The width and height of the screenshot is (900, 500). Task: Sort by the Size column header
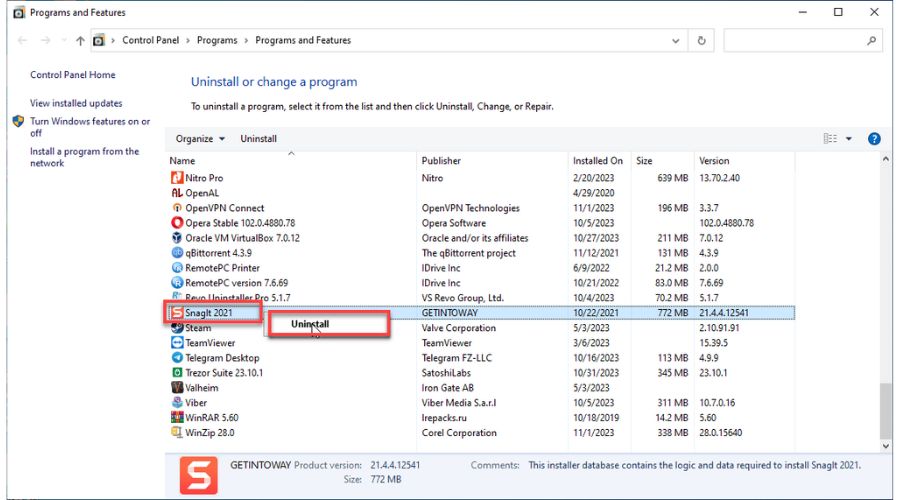(x=644, y=161)
